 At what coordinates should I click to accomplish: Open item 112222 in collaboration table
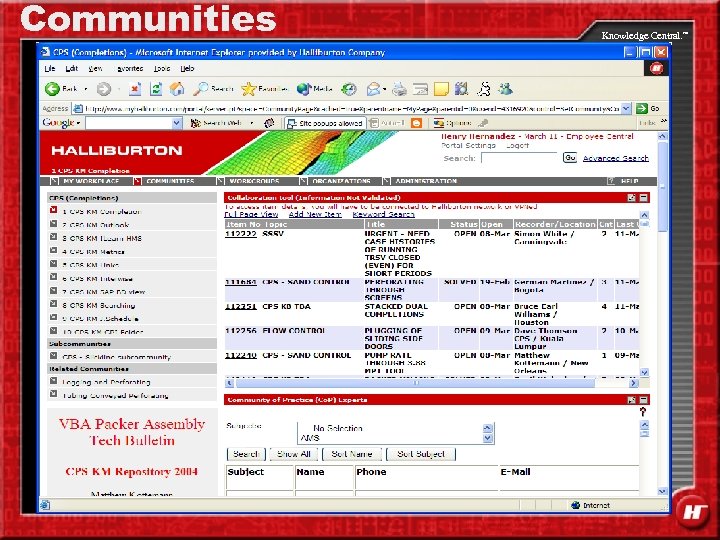[x=241, y=234]
